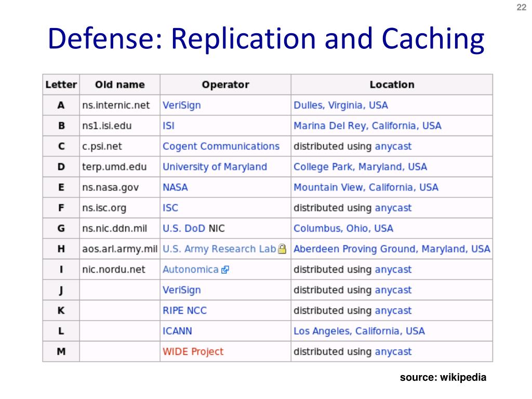Open the ISC operator link
This screenshot has height=399, width=532.
click(170, 208)
